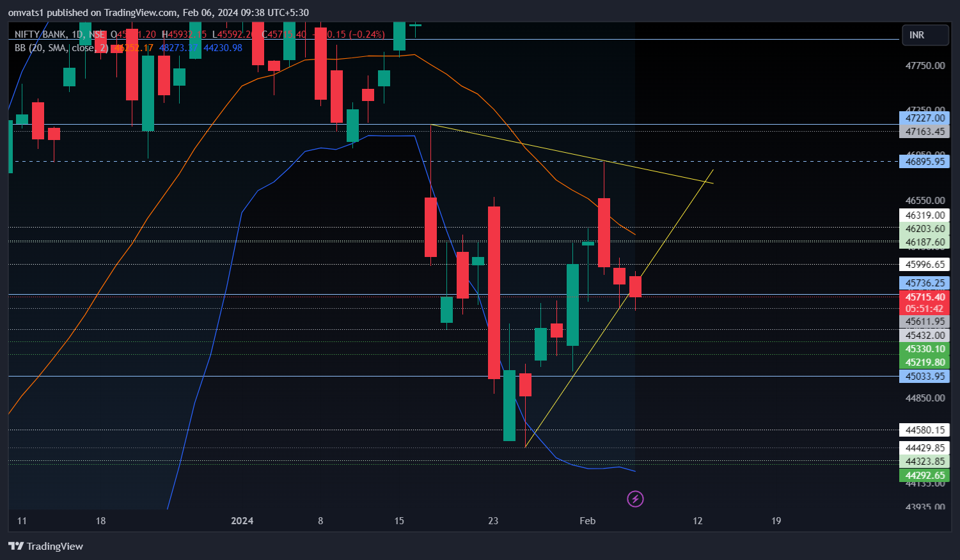
Task: Click the date axis label 18
Action: [x=100, y=521]
